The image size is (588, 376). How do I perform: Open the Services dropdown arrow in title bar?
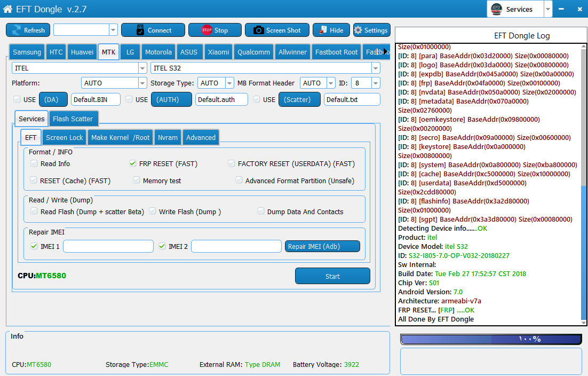[548, 9]
